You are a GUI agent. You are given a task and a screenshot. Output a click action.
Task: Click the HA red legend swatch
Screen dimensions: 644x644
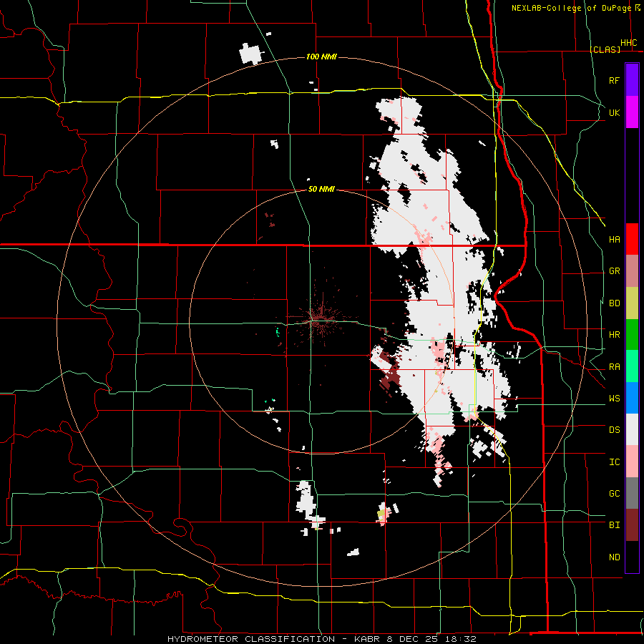point(632,239)
